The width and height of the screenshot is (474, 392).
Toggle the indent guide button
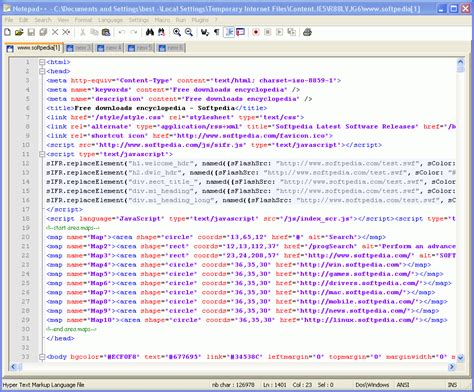(229, 32)
